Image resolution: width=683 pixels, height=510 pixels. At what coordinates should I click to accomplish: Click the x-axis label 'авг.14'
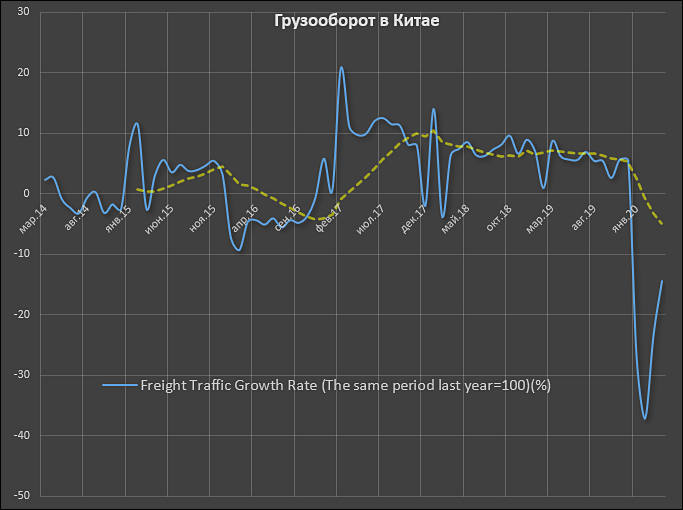click(76, 218)
